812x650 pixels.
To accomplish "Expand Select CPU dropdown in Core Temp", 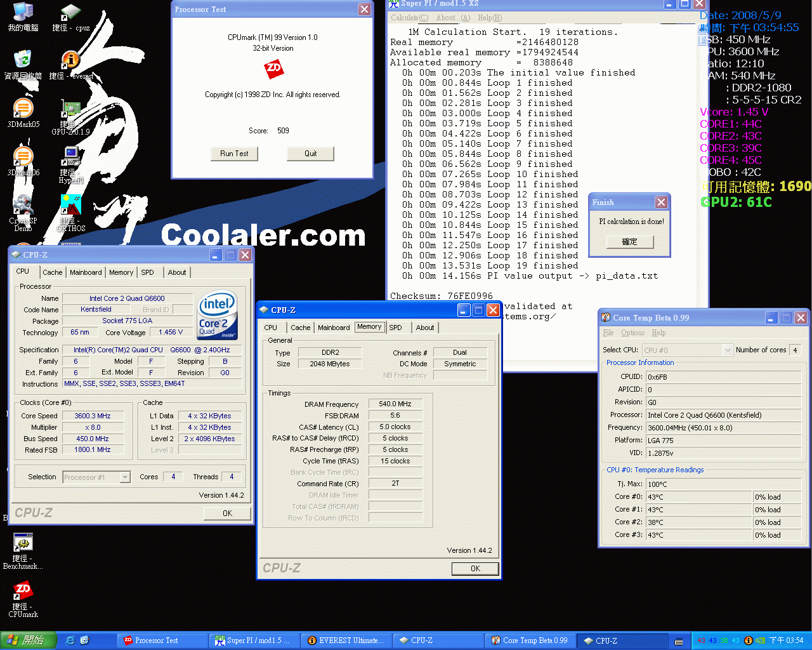I will coord(727,350).
